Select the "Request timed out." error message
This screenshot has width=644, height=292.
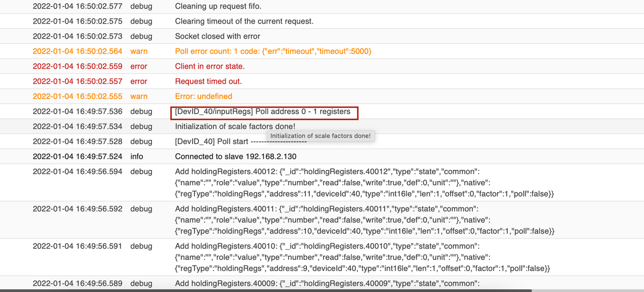(x=208, y=81)
